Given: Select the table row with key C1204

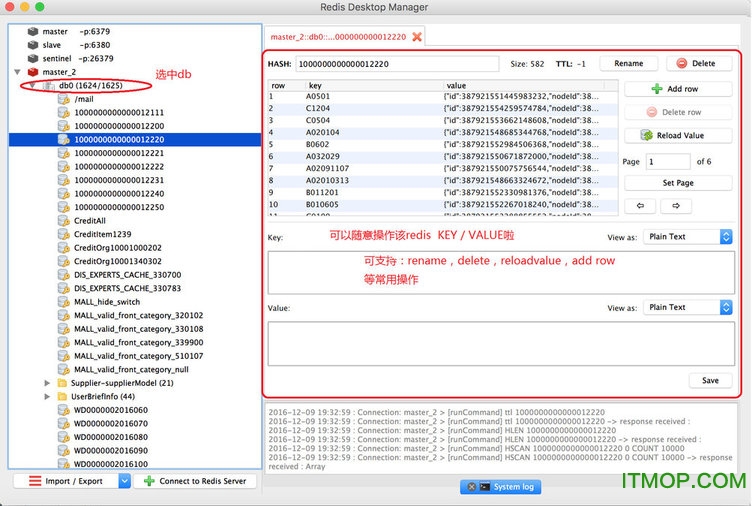Looking at the screenshot, I should click(443, 108).
